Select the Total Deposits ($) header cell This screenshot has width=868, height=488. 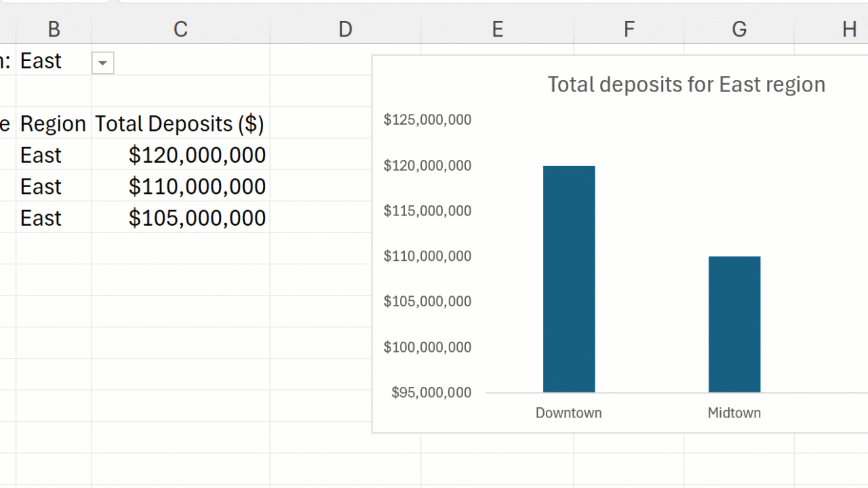(180, 123)
